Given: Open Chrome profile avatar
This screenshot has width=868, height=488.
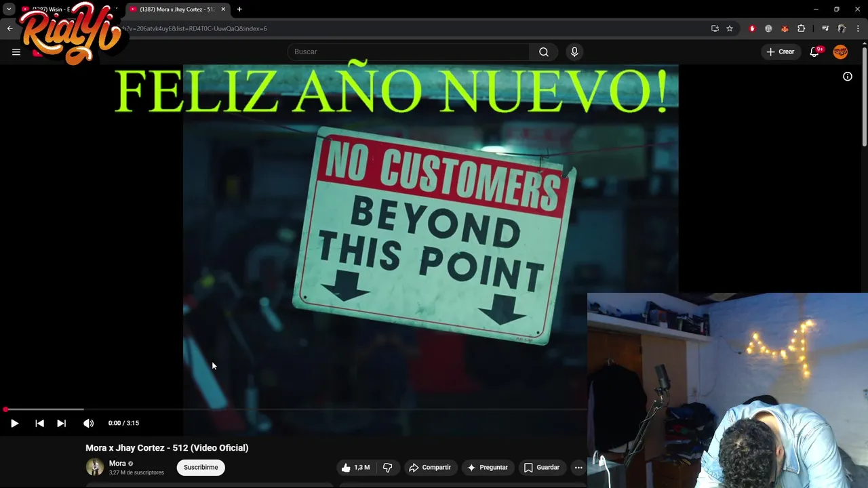Looking at the screenshot, I should 842,28.
